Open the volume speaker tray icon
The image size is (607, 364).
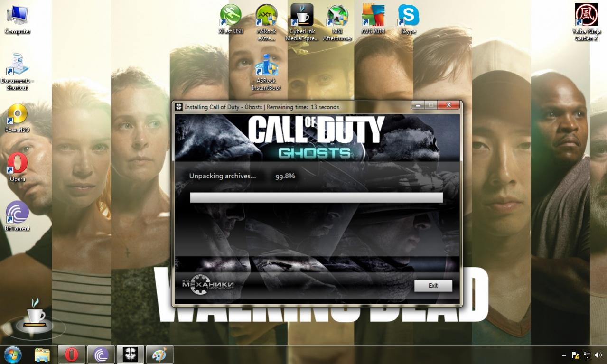point(598,355)
